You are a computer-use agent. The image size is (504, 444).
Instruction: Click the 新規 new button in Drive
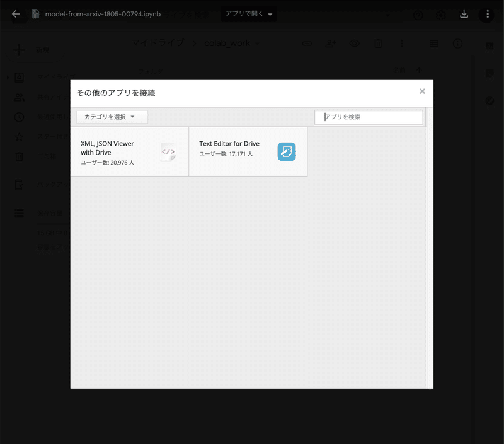34,50
